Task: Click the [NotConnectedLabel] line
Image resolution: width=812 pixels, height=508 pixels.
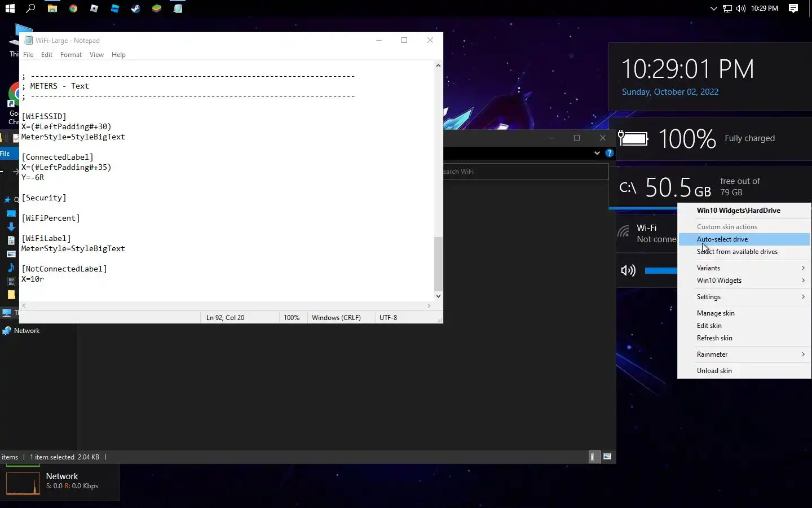Action: (64, 269)
